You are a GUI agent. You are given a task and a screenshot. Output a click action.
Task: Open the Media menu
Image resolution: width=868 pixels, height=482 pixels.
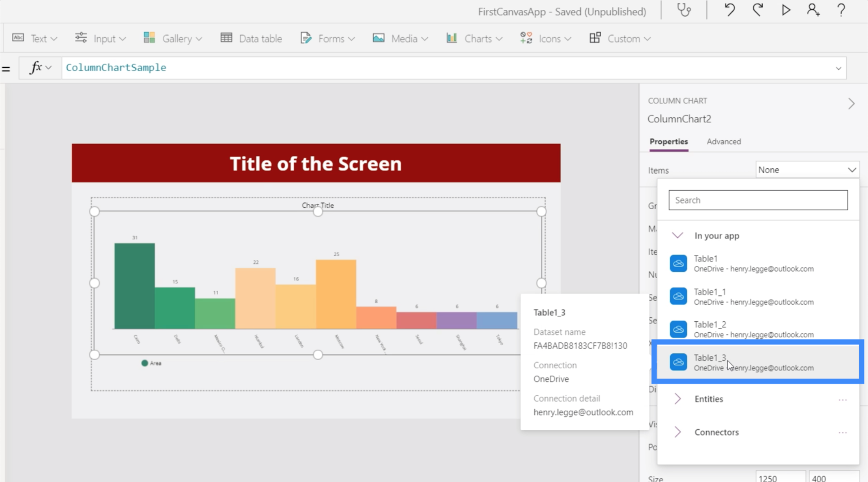400,38
